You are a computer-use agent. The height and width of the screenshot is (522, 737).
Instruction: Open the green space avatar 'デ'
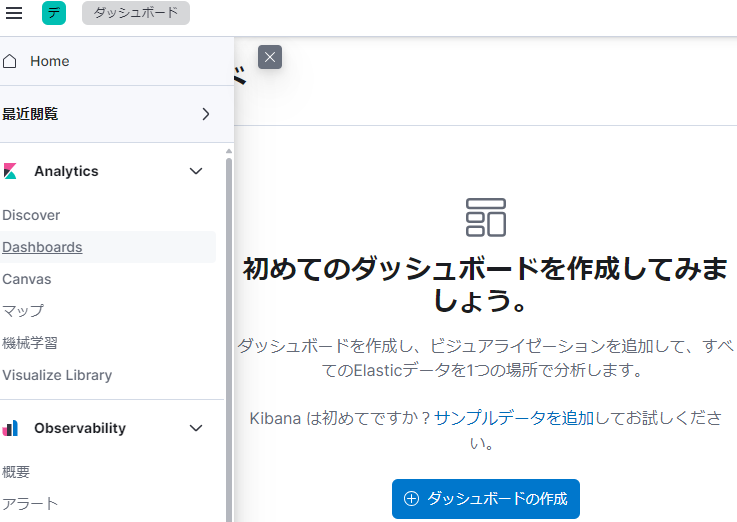(x=54, y=13)
